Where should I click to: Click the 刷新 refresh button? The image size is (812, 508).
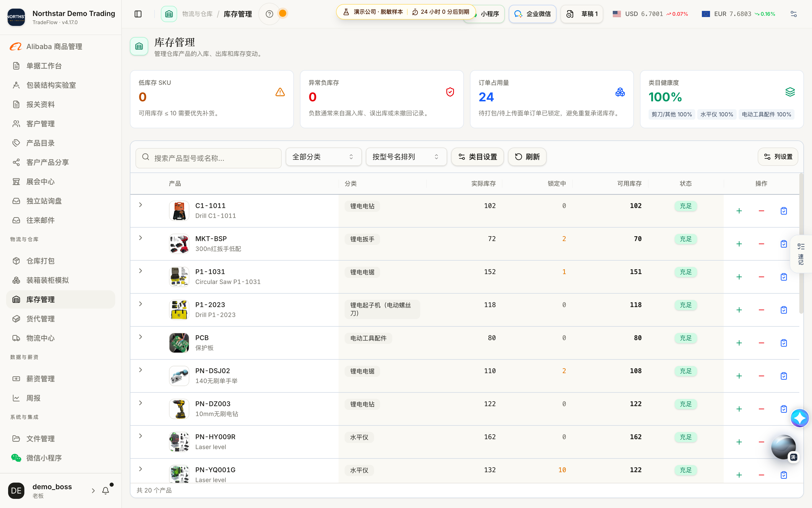tap(527, 157)
